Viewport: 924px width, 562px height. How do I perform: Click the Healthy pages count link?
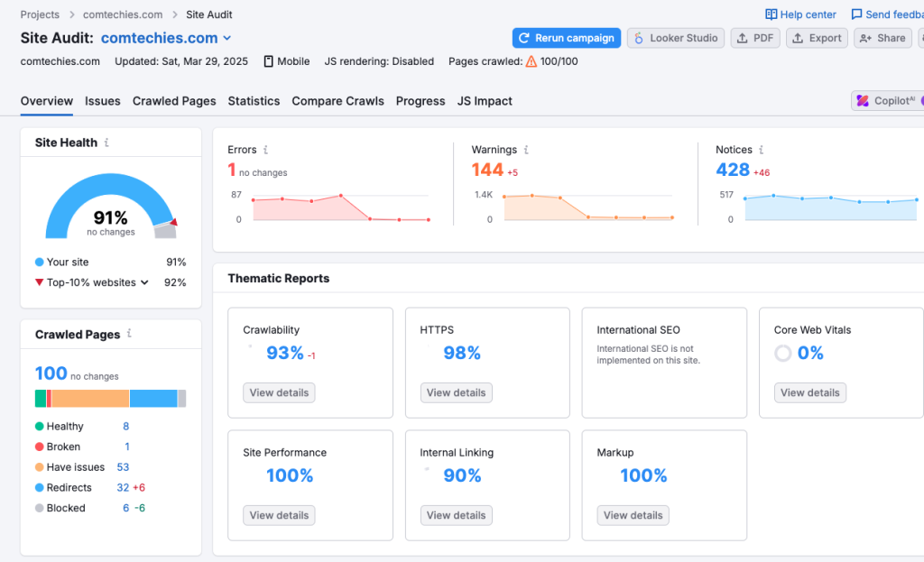pos(125,426)
